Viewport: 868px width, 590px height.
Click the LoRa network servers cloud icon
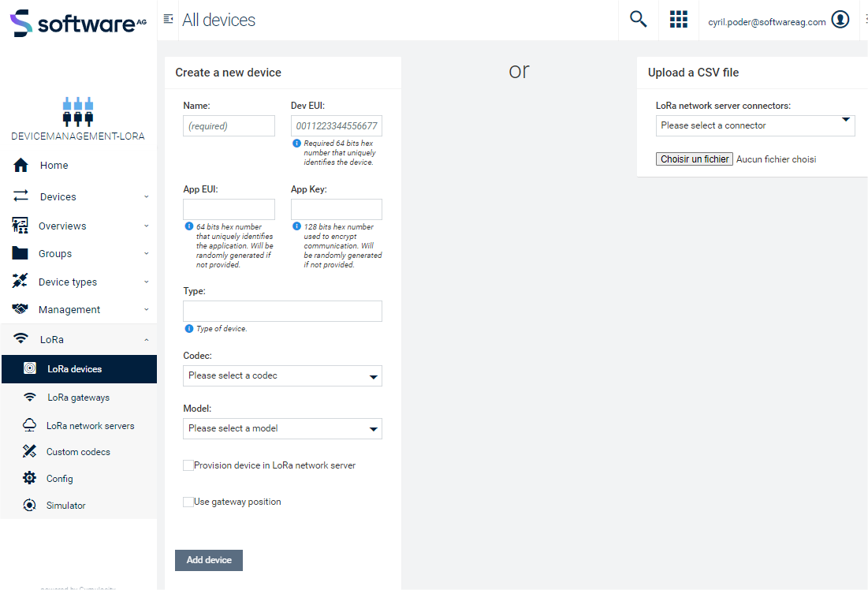click(x=29, y=425)
